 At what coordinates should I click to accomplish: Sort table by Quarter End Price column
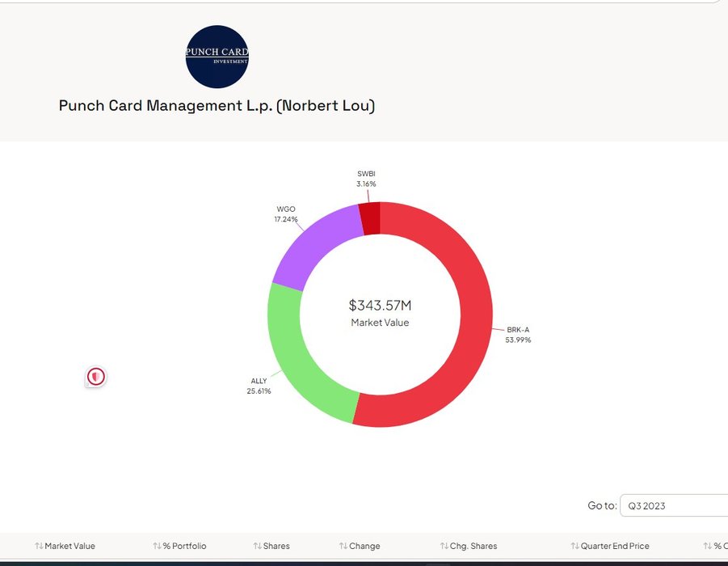(x=610, y=546)
